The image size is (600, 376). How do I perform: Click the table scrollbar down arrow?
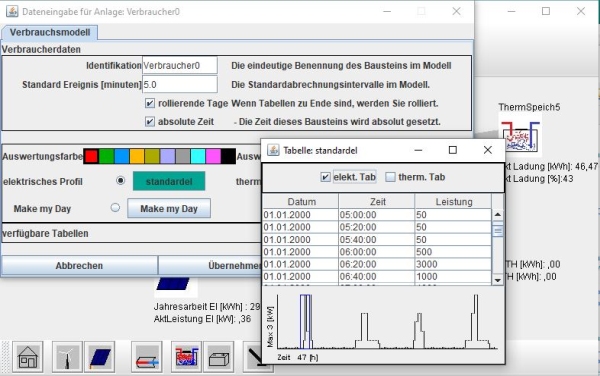tap(497, 280)
